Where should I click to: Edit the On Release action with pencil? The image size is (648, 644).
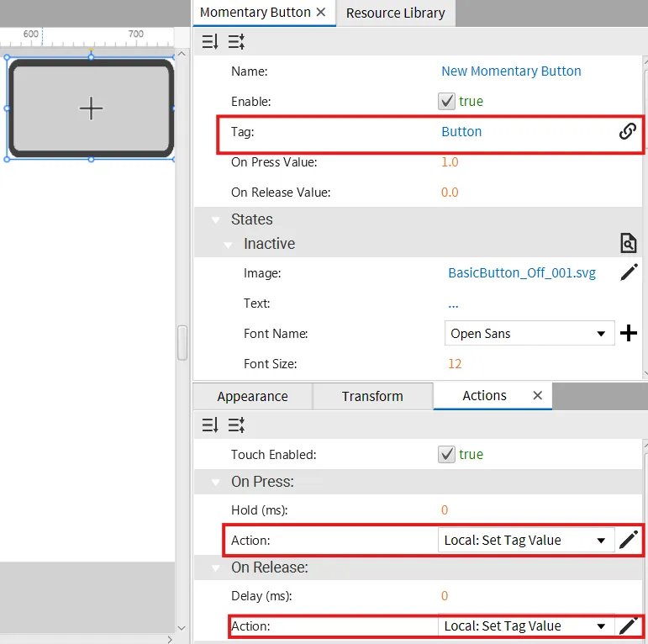[x=627, y=626]
